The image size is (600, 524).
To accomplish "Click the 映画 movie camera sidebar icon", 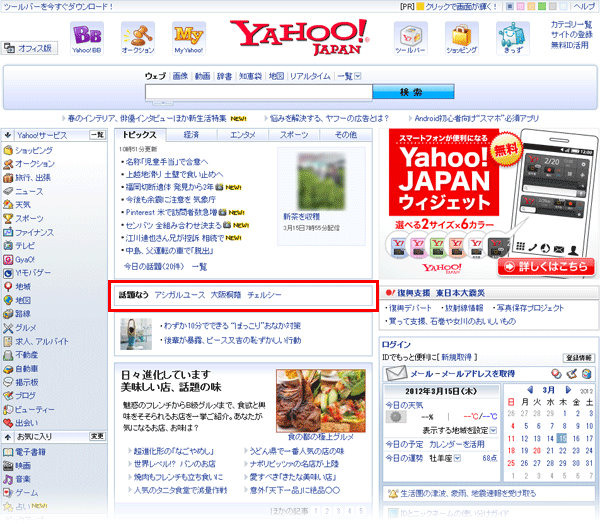I will tap(8, 466).
